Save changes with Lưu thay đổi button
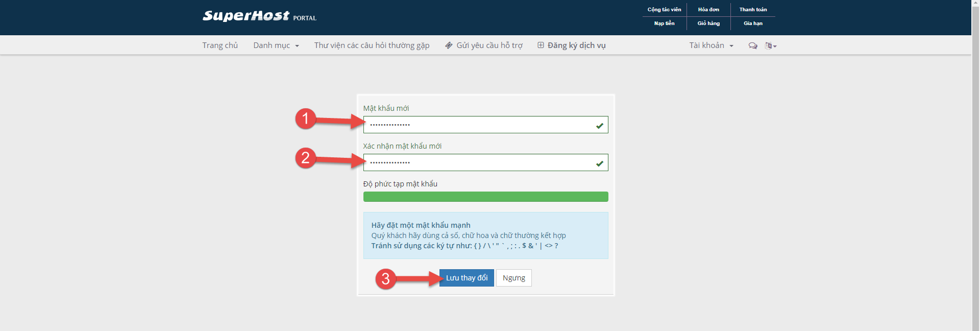The image size is (980, 331). tap(467, 278)
